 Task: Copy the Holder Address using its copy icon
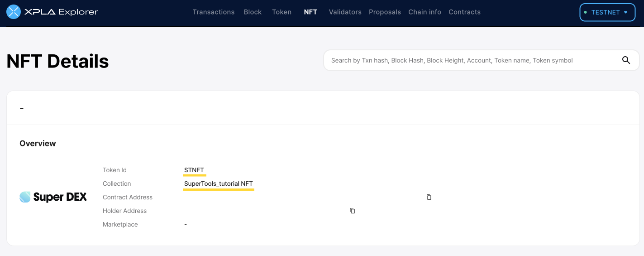point(352,211)
